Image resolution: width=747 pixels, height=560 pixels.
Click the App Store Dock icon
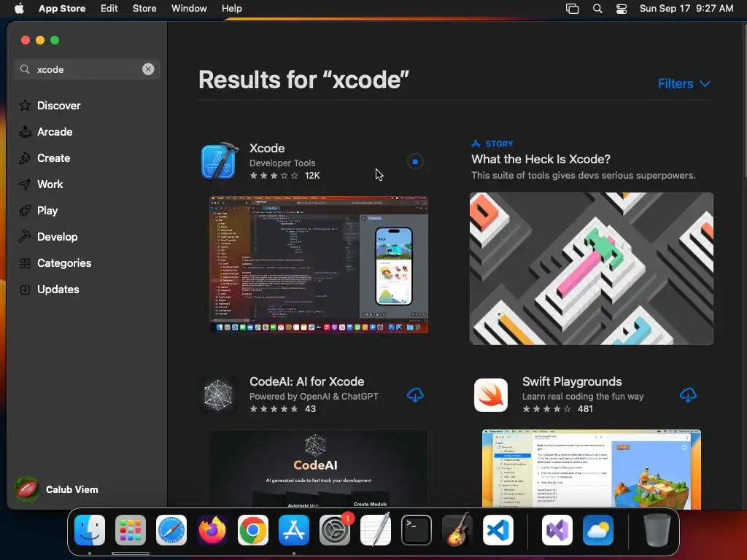294,530
